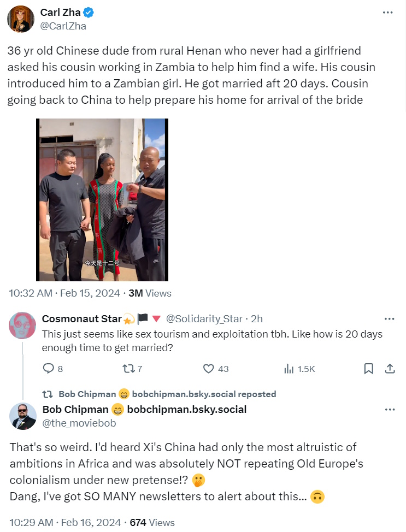Viewport: 406px width, 532px height.
Task: Expand more options on Bob Chipman's post
Action: point(389,409)
